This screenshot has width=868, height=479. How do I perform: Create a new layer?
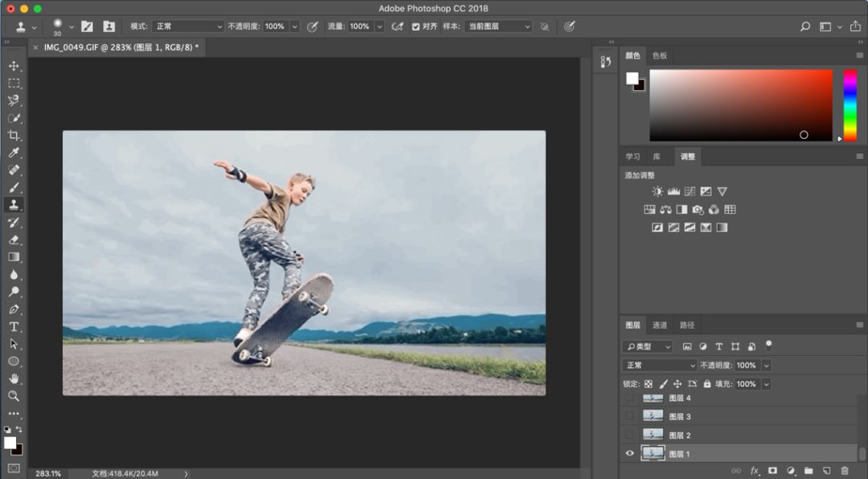click(x=826, y=471)
